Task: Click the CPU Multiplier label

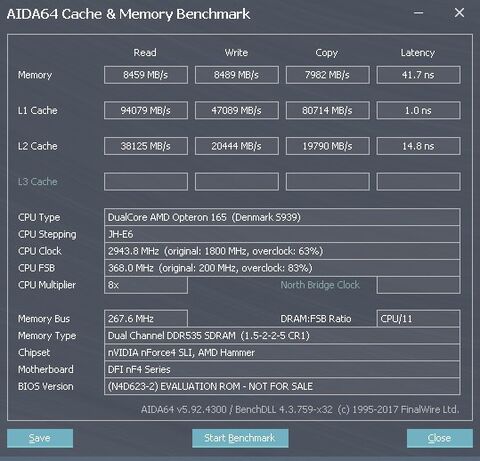Action: [x=47, y=285]
